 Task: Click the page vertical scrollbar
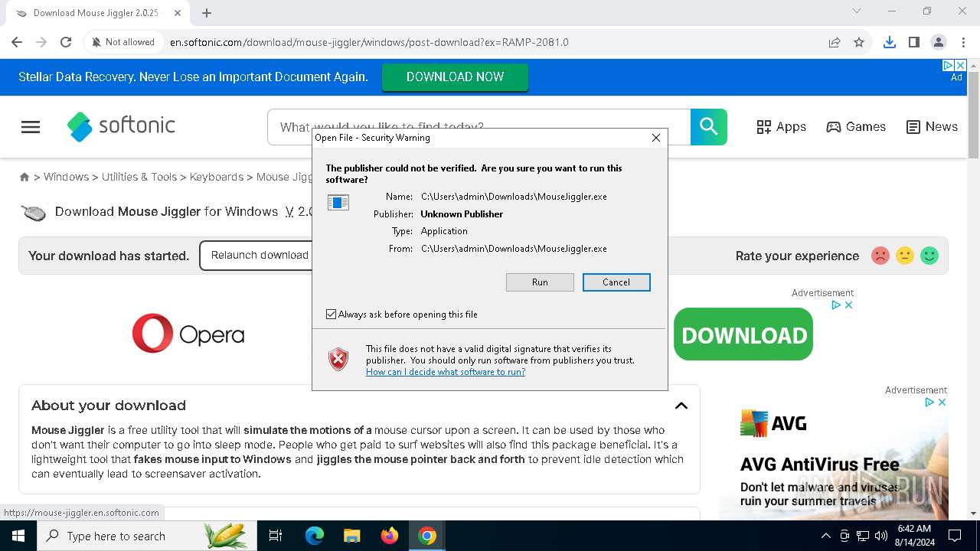click(973, 115)
